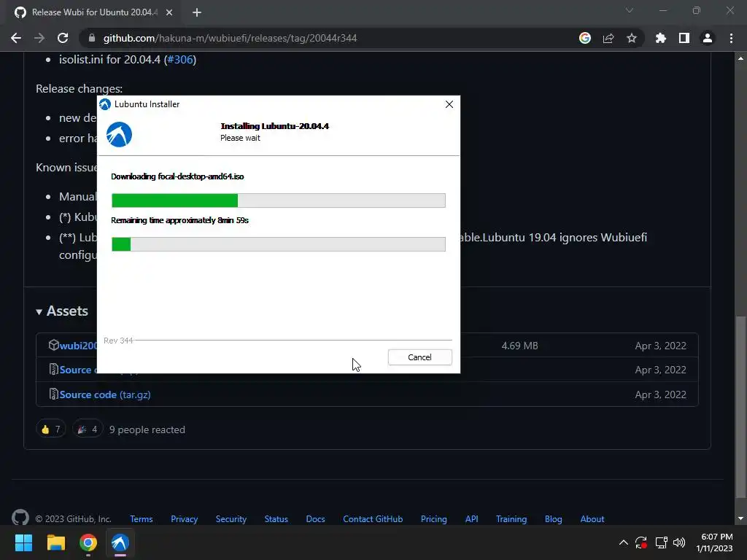Open the Docs footer link
The image size is (747, 560).
[x=315, y=519]
